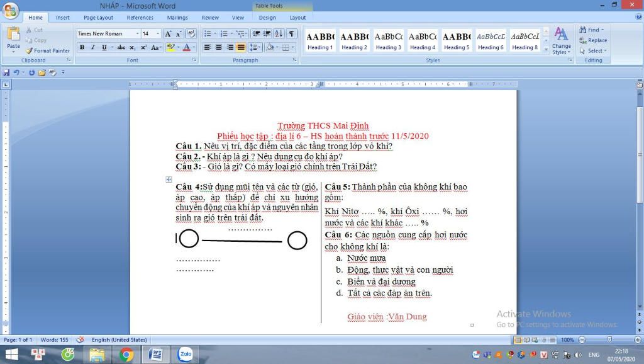644x364 pixels.
Task: Click the Office button
Action: pyautogui.click(x=10, y=10)
